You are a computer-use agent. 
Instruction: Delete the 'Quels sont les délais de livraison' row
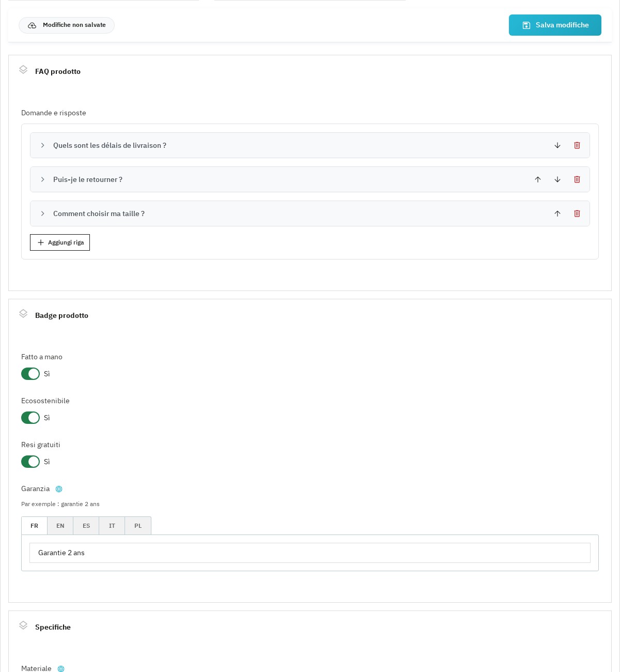[x=577, y=145]
